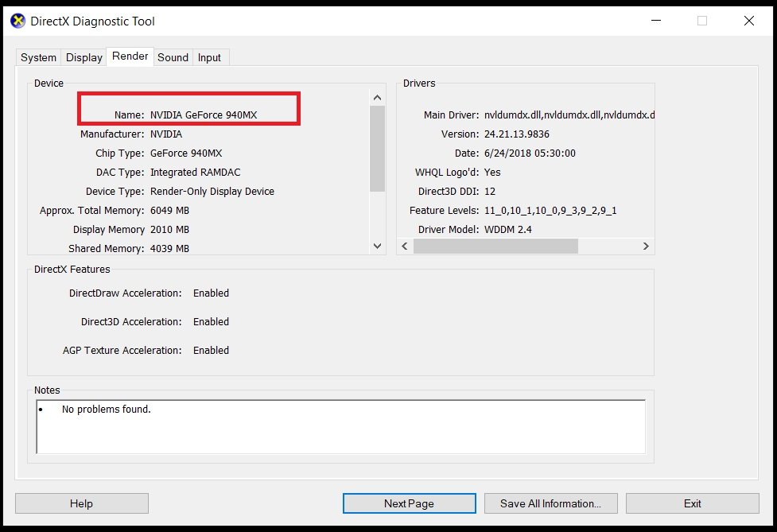
Task: Close the DirectX Diagnostic Tool window
Action: [x=748, y=21]
